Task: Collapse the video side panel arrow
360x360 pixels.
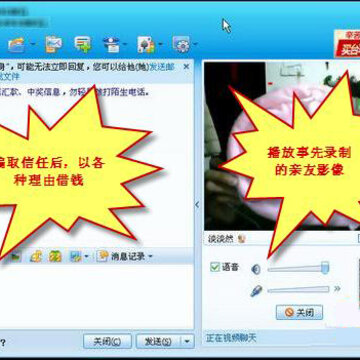Action: point(197,205)
